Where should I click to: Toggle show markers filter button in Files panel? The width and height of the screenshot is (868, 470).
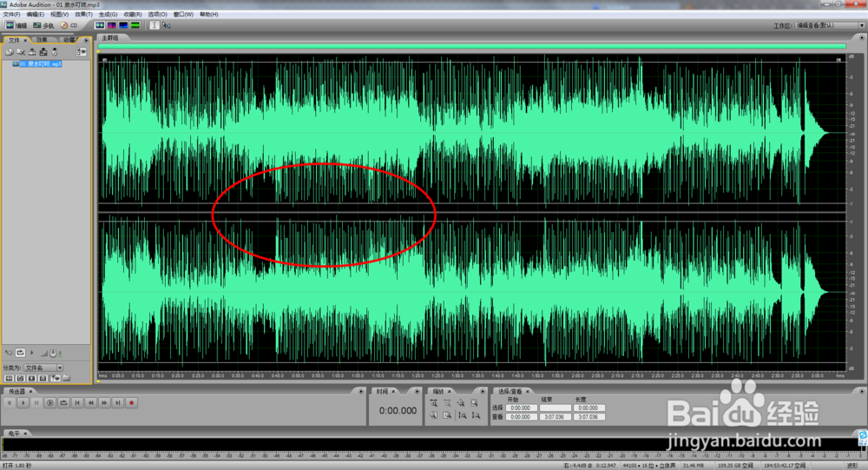coord(55,378)
